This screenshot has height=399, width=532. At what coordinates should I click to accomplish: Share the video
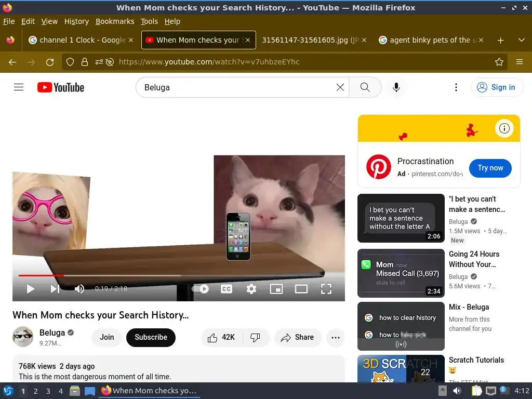click(x=298, y=337)
